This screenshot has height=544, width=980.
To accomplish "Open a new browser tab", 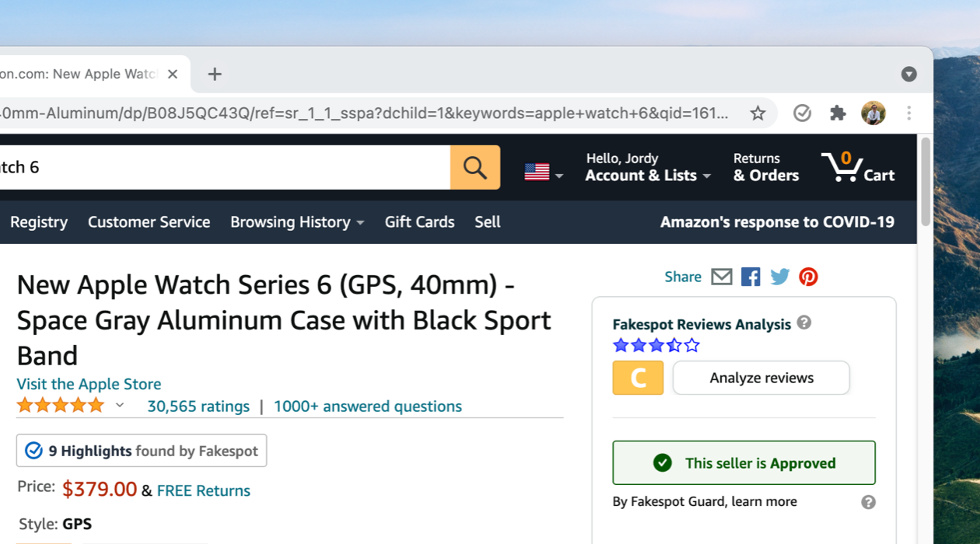I will click(215, 74).
